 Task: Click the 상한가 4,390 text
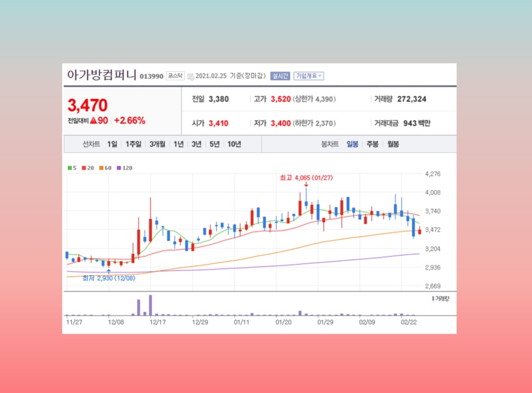(315, 99)
